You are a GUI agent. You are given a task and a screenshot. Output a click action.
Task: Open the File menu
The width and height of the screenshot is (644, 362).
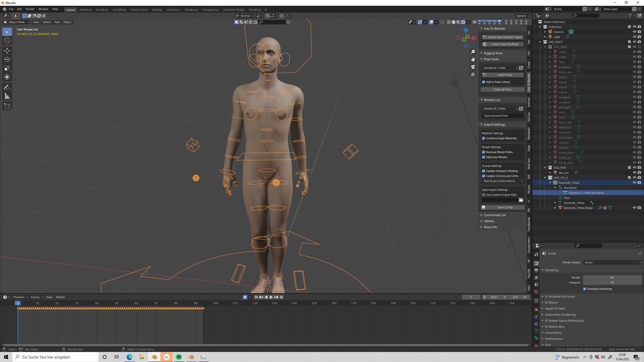point(11,9)
